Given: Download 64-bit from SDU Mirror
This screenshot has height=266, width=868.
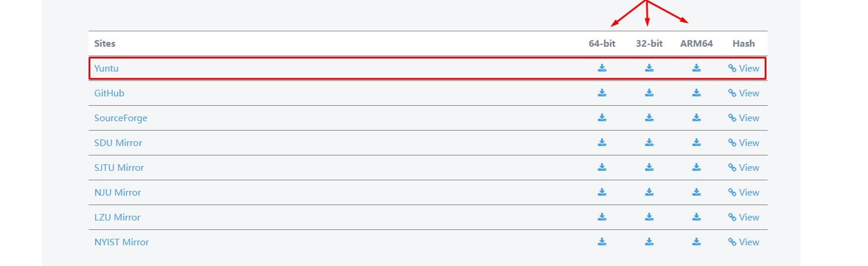Looking at the screenshot, I should 602,142.
